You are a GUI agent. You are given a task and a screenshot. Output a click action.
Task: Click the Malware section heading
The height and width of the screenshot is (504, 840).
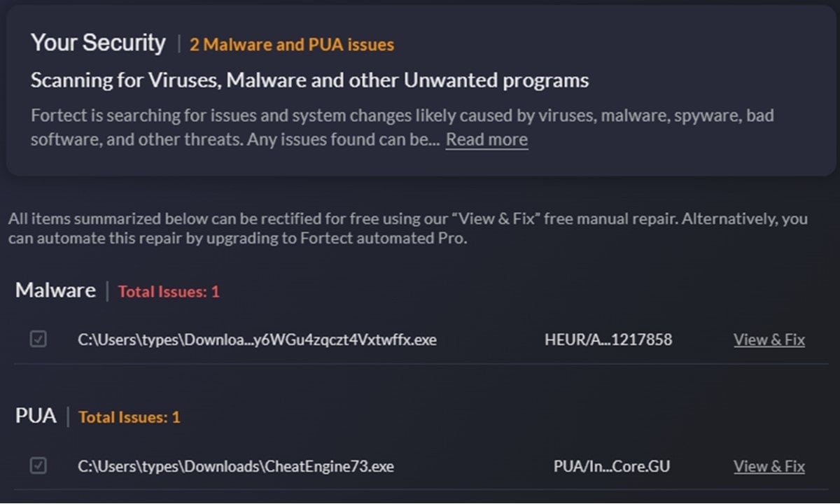pos(55,290)
